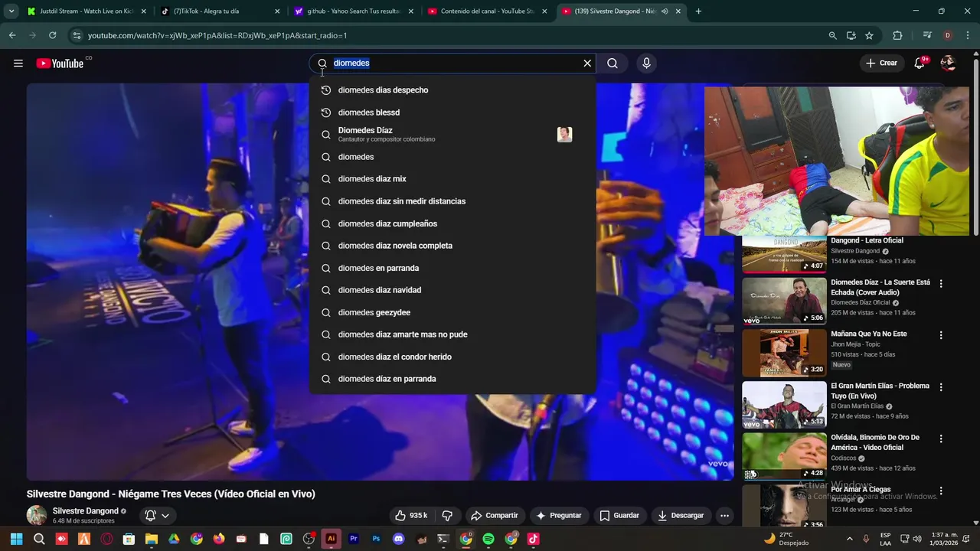980x551 pixels.
Task: Like the video (935 k)
Action: tap(412, 516)
